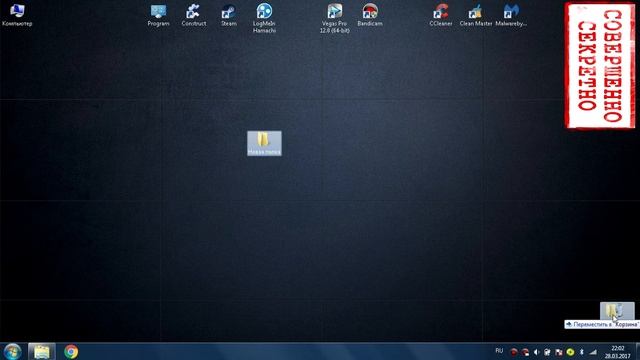Click the green circular tray icon
The image size is (640, 360).
click(570, 352)
